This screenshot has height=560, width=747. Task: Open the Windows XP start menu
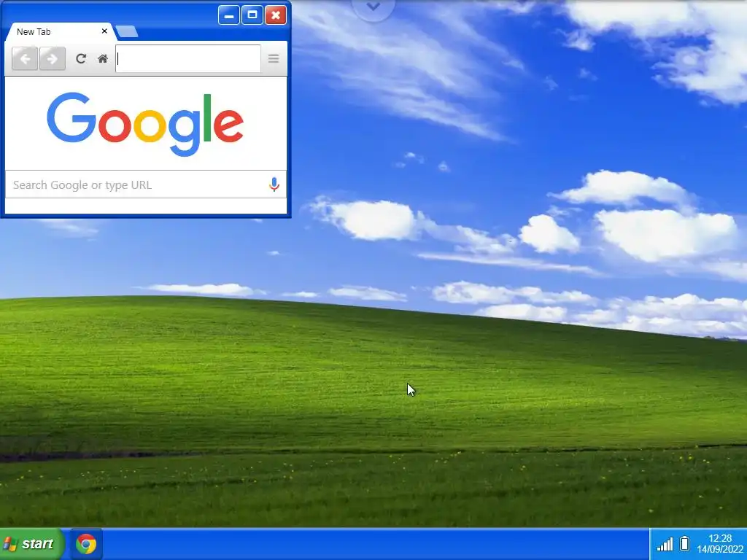pos(31,544)
